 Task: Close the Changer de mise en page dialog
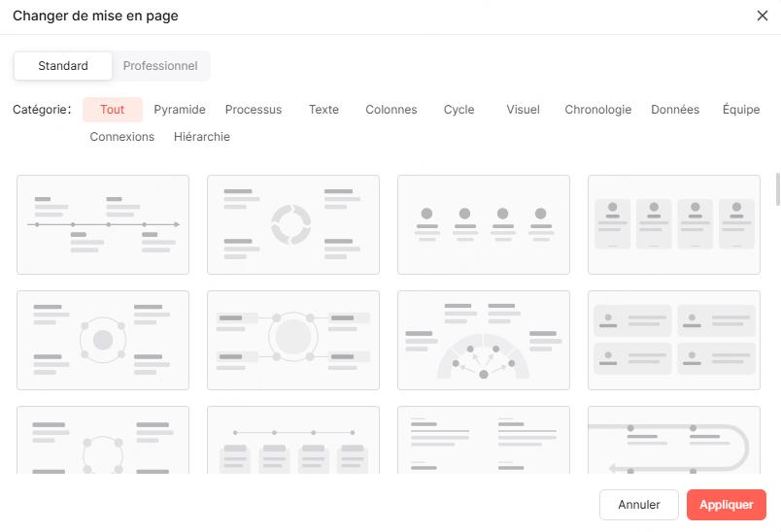(762, 16)
